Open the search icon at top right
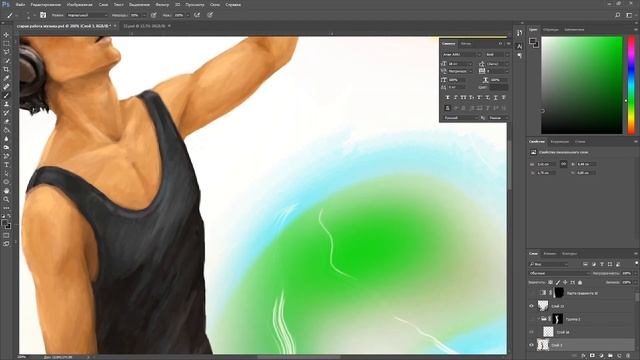Screen dimensions: 640x360 pyautogui.click(x=618, y=15)
